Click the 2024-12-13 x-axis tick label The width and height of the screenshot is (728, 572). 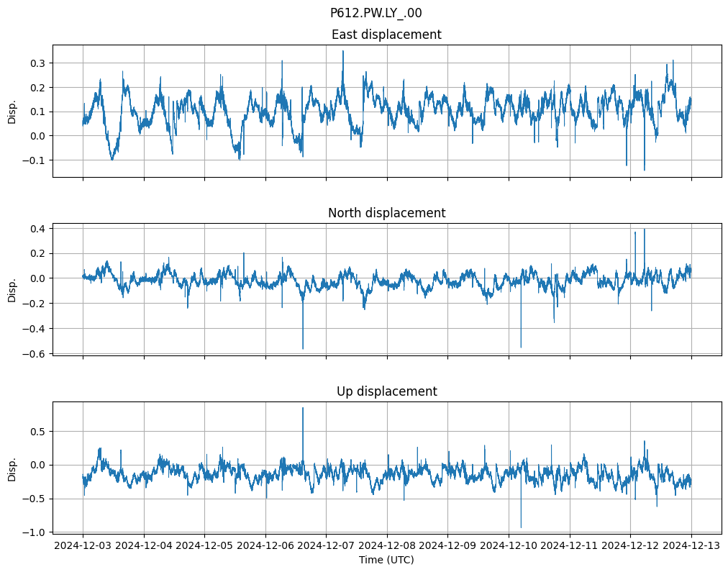[x=691, y=546]
